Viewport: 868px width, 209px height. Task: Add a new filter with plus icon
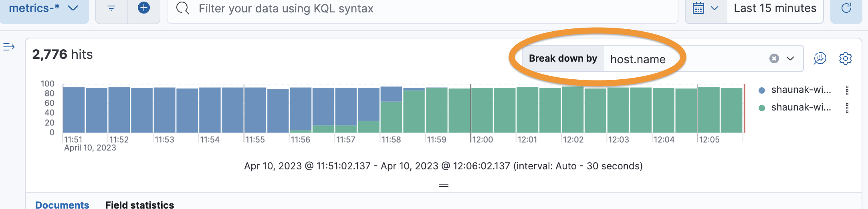(x=144, y=8)
